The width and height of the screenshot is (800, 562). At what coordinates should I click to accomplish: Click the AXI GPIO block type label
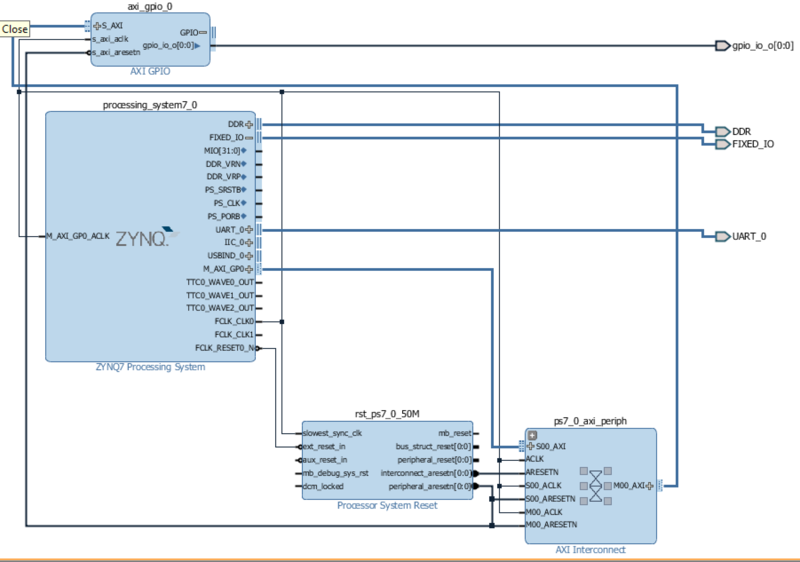click(150, 71)
